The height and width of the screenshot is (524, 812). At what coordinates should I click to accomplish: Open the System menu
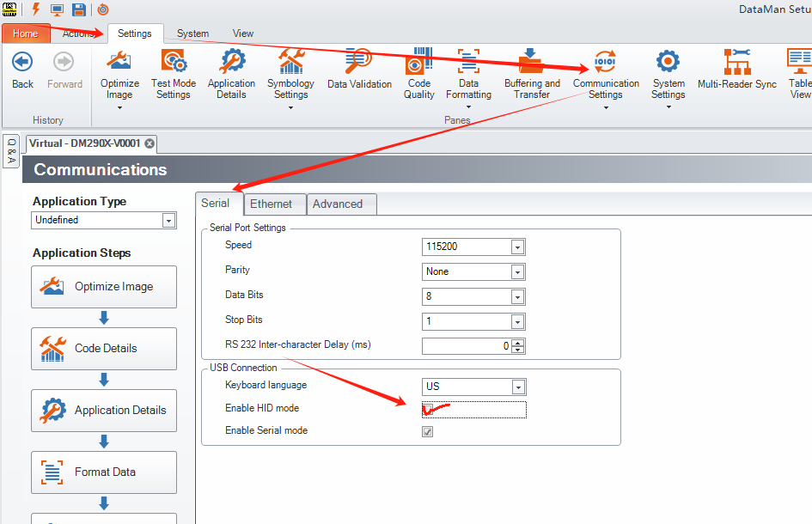tap(192, 33)
